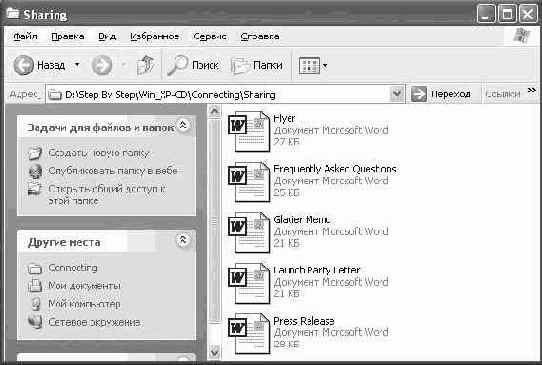The image size is (542, 365).
Task: Select the Glacier Memo document icon
Action: tap(249, 232)
